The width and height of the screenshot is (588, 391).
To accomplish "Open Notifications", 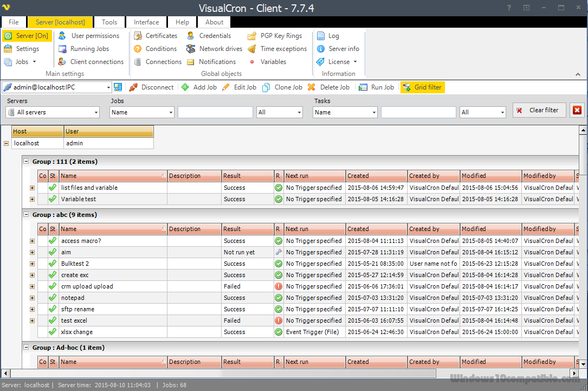I will 211,61.
